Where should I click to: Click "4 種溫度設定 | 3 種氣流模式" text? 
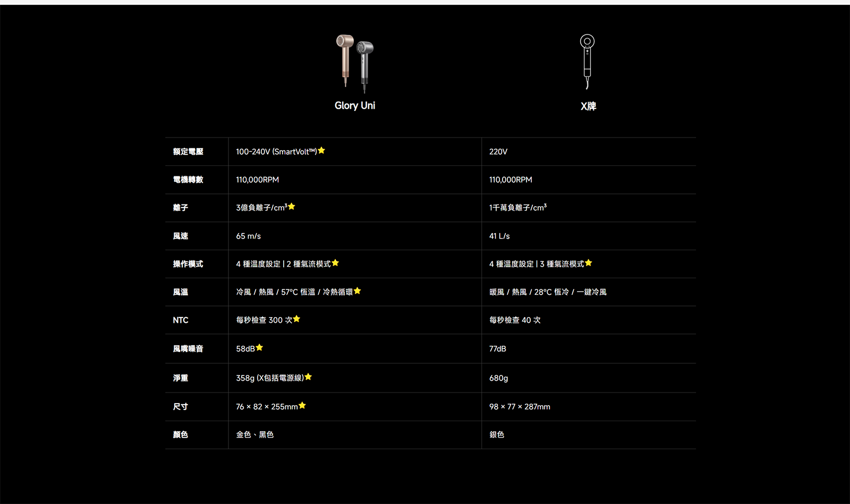[537, 264]
